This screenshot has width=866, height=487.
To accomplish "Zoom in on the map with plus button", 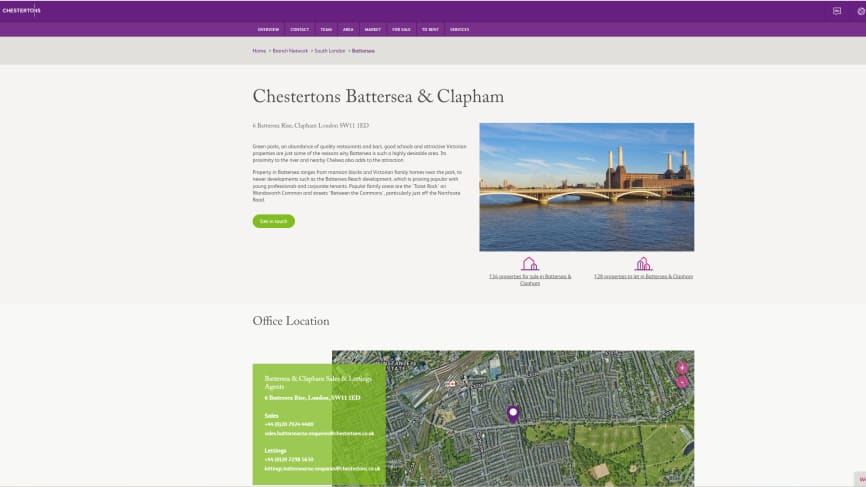I will coord(682,368).
